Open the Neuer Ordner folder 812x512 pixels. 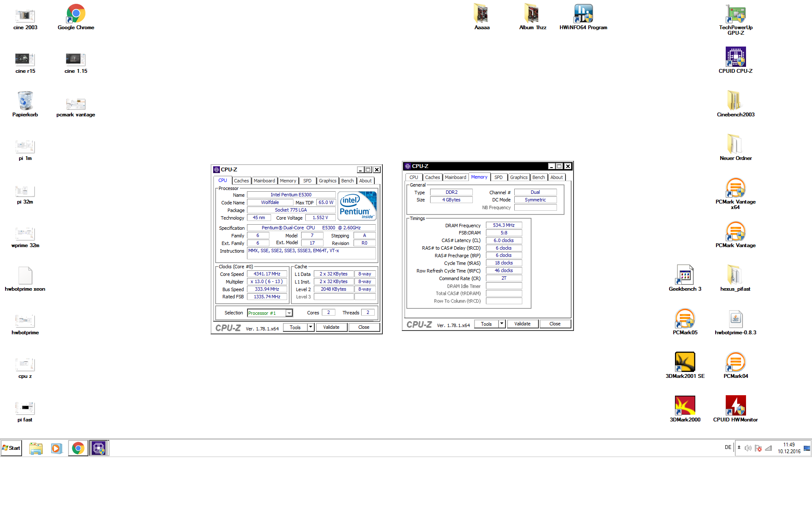(735, 147)
